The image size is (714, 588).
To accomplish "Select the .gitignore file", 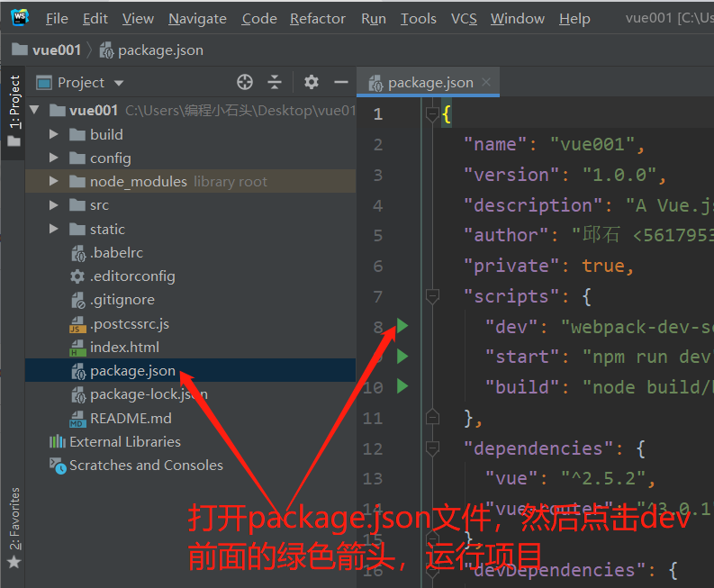I will (x=190, y=300).
